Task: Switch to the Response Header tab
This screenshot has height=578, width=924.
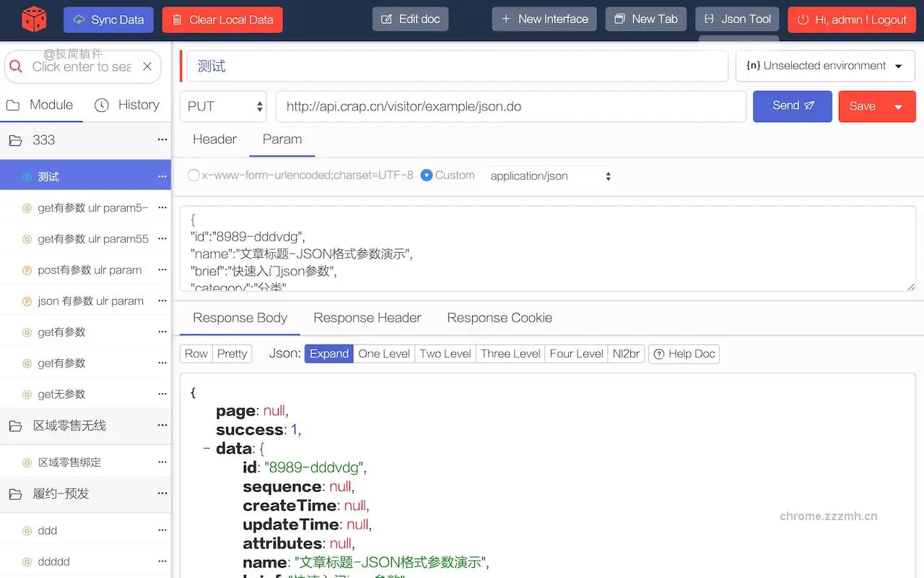Action: (367, 318)
